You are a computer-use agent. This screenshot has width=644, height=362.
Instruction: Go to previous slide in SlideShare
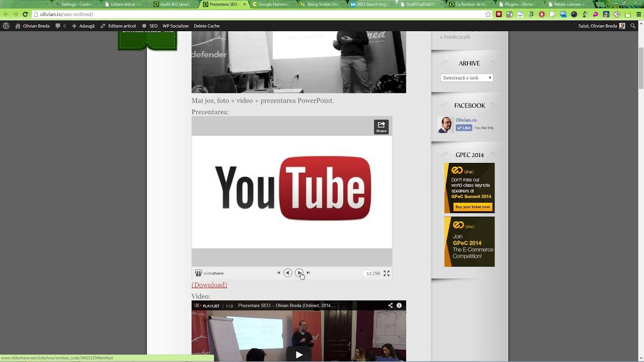(x=288, y=273)
